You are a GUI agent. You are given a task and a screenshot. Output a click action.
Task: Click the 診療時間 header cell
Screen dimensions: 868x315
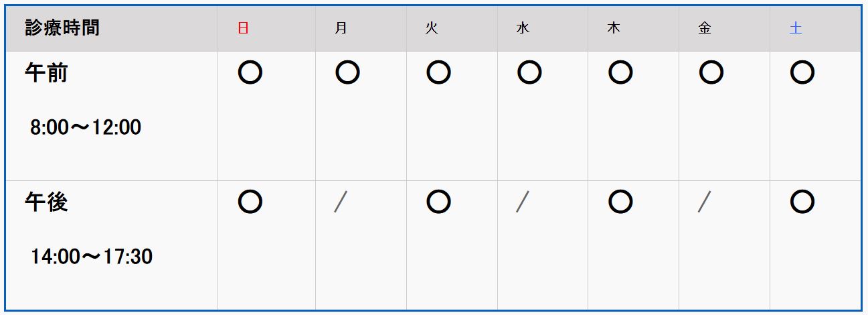click(62, 28)
